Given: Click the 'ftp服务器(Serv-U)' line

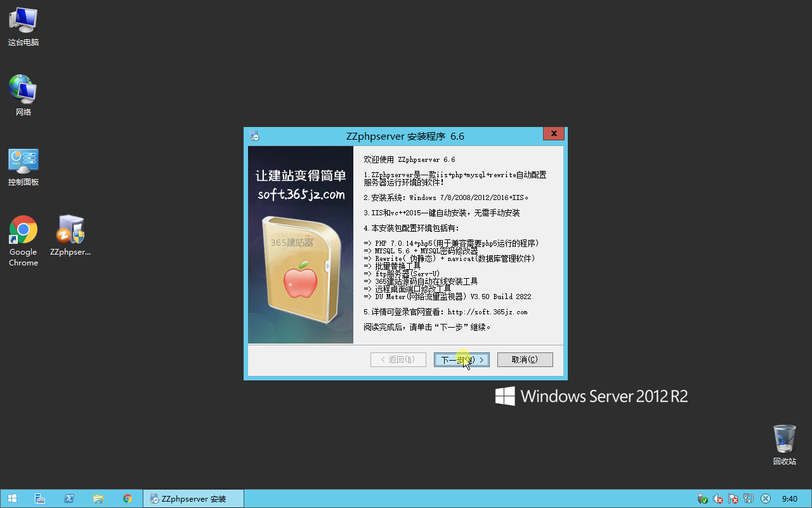Looking at the screenshot, I should pos(402,274).
